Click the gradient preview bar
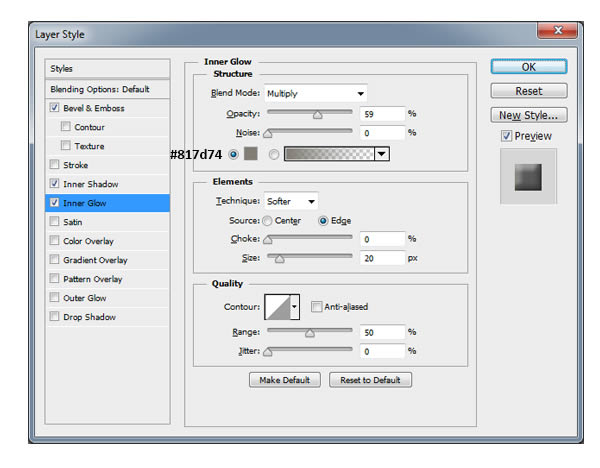The height and width of the screenshot is (468, 600). pyautogui.click(x=329, y=154)
